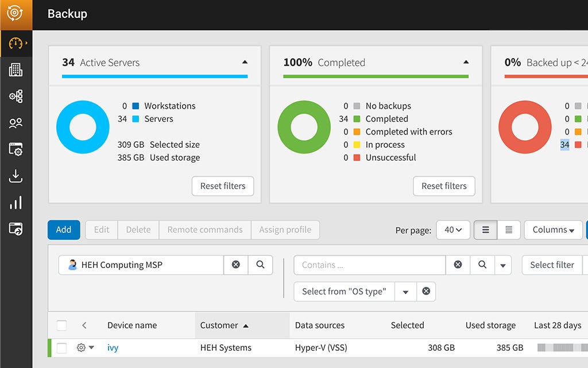
Task: Open the building/customers sidebar icon
Action: (x=16, y=70)
